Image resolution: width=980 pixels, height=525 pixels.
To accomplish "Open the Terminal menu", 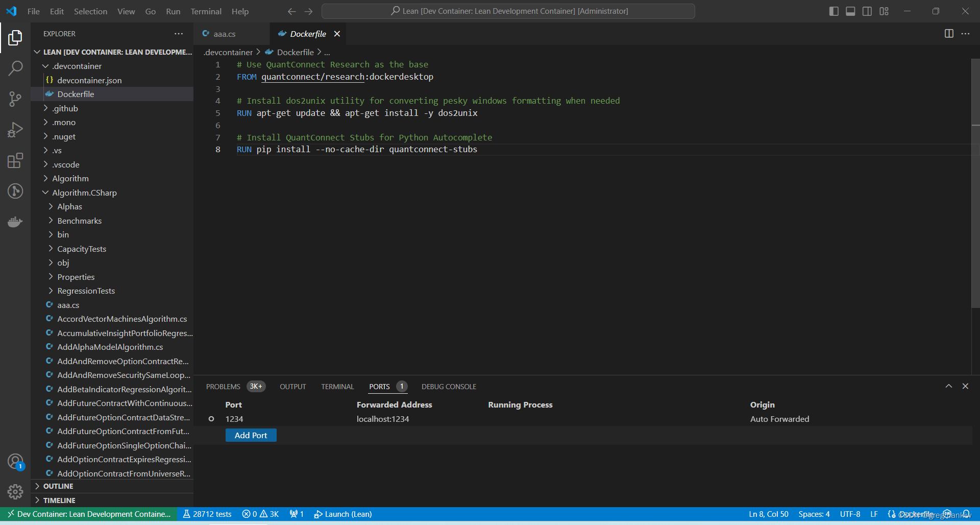I will click(206, 11).
